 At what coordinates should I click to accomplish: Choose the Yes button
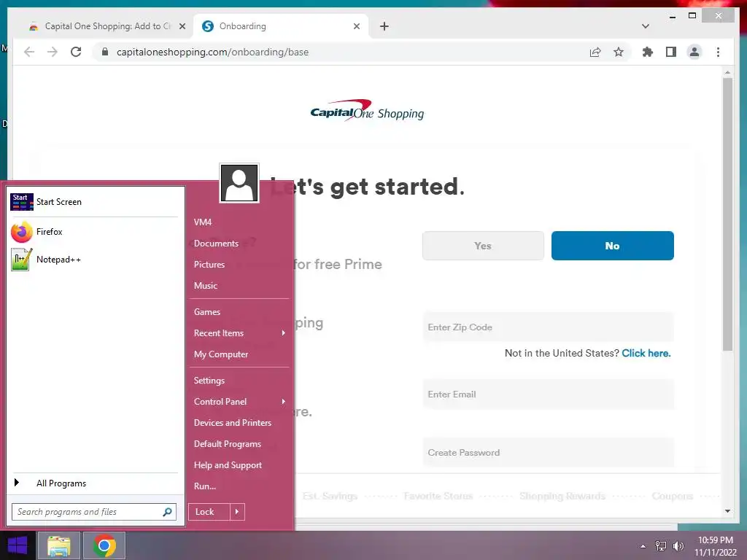point(483,246)
